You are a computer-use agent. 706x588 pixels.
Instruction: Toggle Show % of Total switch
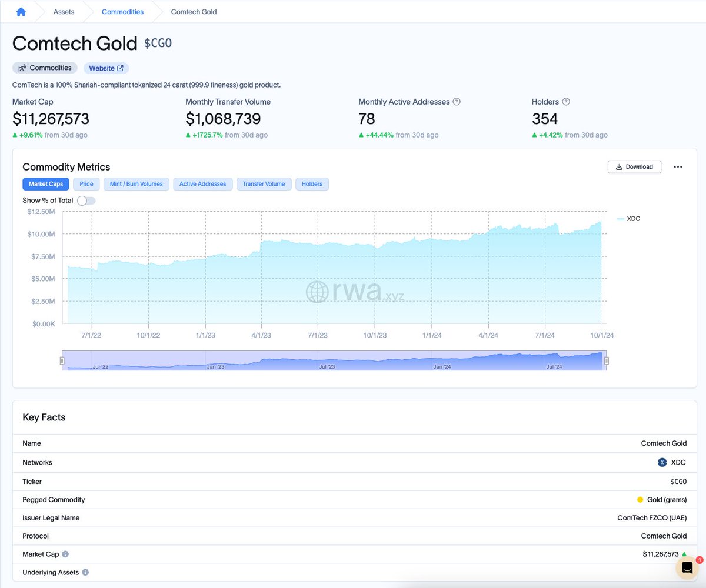click(x=86, y=201)
